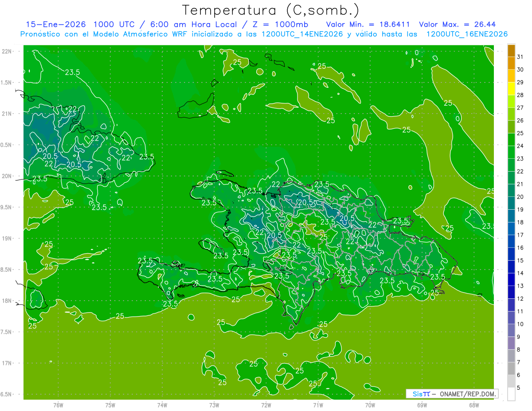Click the longitude axis label "76W"
The height and width of the screenshot is (411, 532).
click(58, 405)
